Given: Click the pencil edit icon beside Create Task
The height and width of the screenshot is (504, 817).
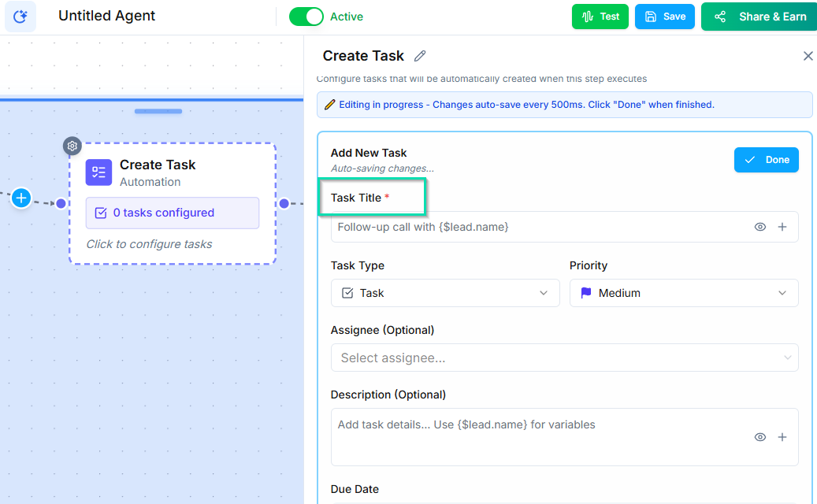Looking at the screenshot, I should pos(420,56).
